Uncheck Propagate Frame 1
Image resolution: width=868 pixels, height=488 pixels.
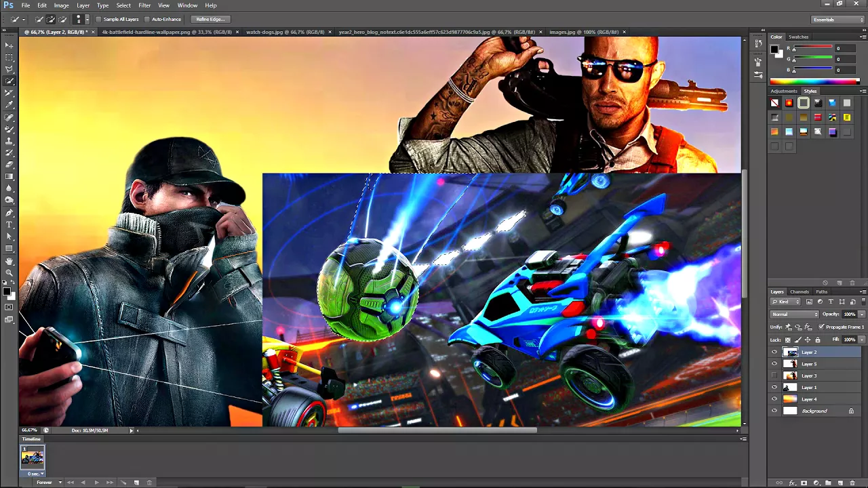821,327
